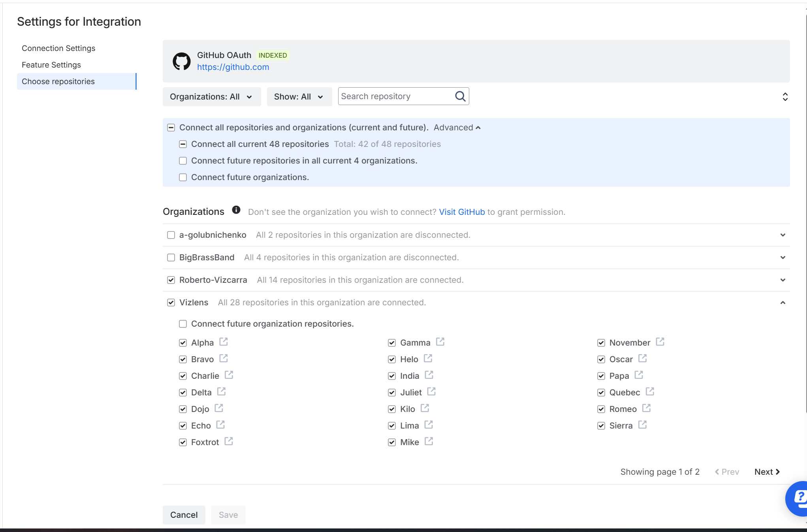Open the Foxtrot repository external link icon
This screenshot has width=807, height=532.
[x=229, y=441]
